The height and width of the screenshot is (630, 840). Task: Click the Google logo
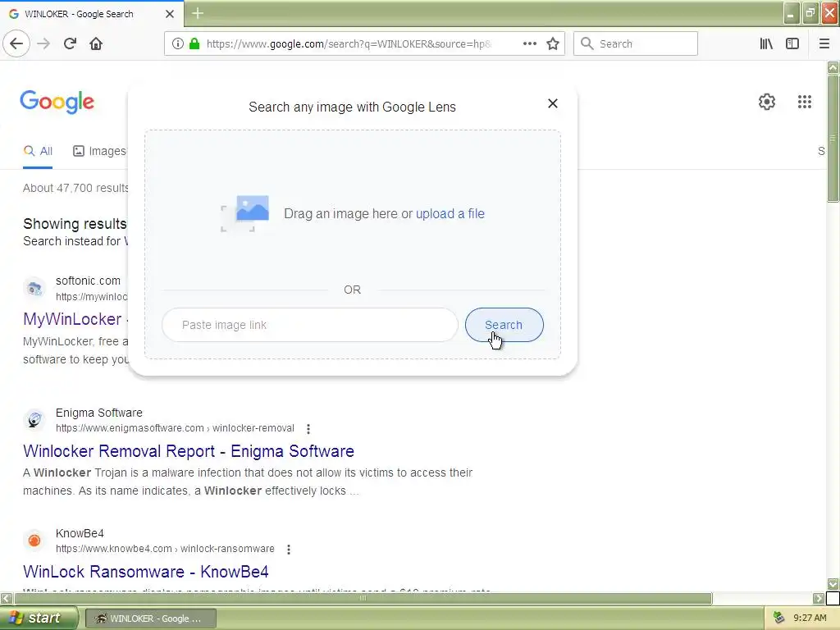pos(57,101)
